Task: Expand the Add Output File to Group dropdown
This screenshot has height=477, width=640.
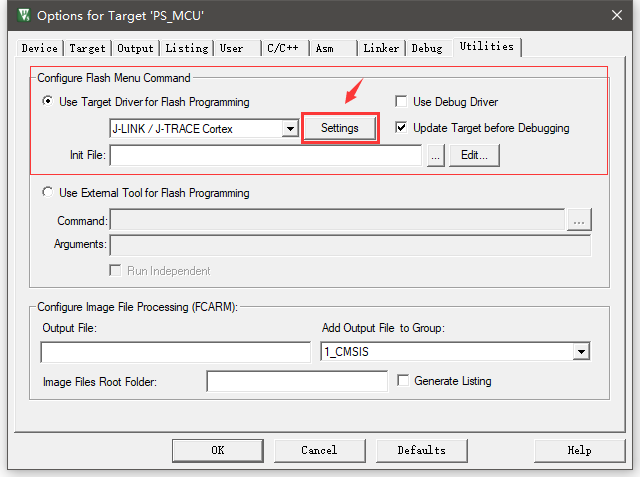Action: 581,351
